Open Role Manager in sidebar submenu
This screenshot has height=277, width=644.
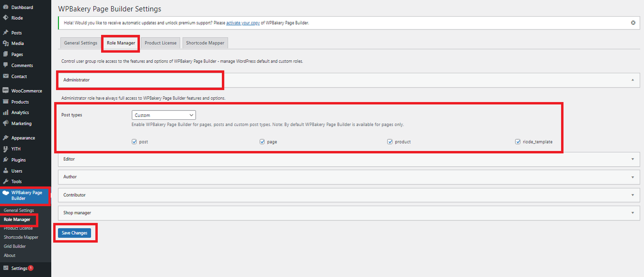tap(17, 220)
